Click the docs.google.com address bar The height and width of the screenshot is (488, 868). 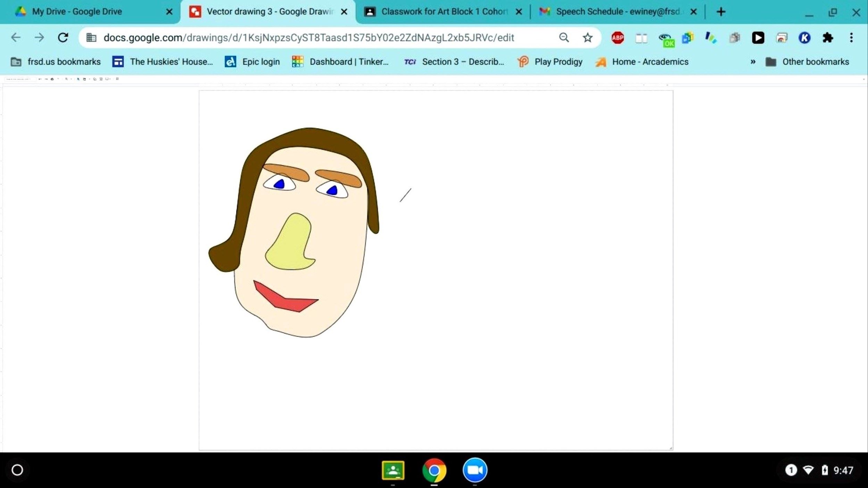[x=308, y=38]
